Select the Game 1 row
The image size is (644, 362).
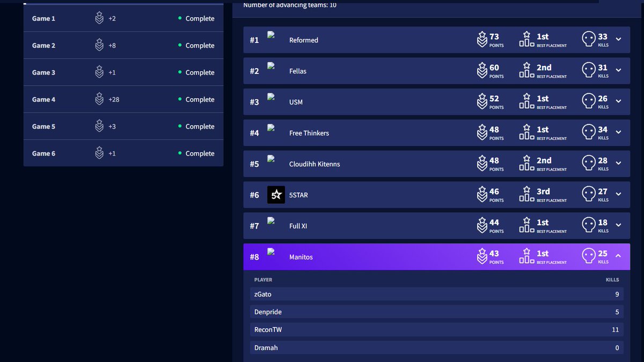point(123,18)
